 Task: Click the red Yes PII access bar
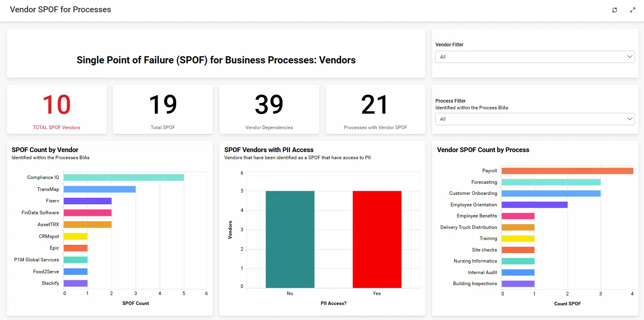tap(377, 239)
